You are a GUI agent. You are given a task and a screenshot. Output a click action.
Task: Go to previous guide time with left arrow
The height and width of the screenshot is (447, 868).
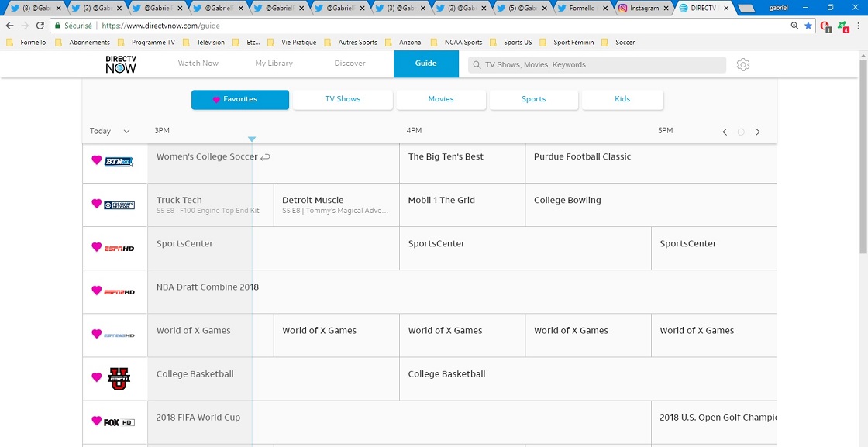pos(725,132)
